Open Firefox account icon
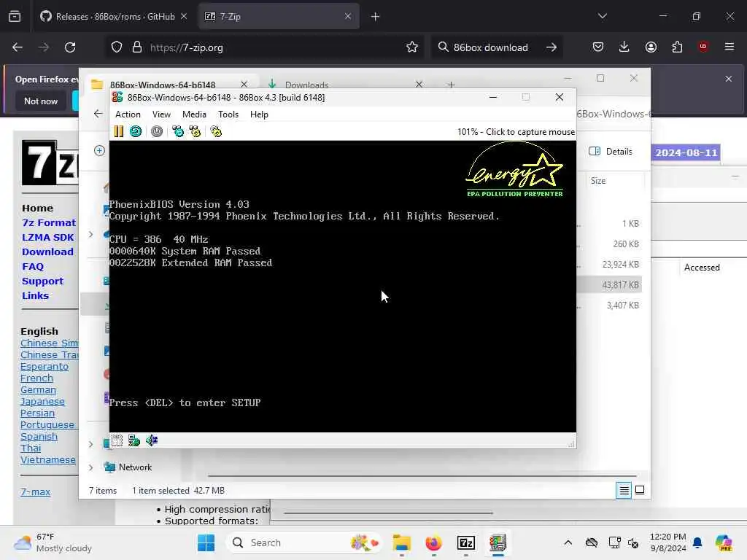747x560 pixels. click(651, 47)
